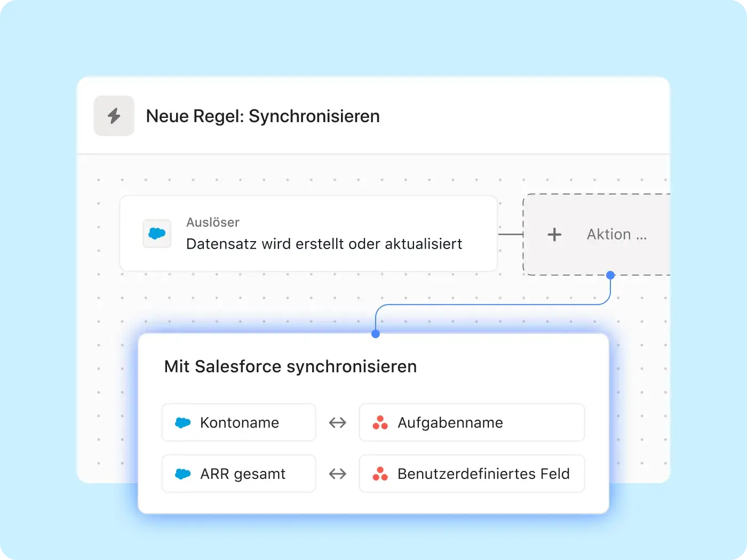Click the Salesforce icon beside Kontoname

coord(183,423)
